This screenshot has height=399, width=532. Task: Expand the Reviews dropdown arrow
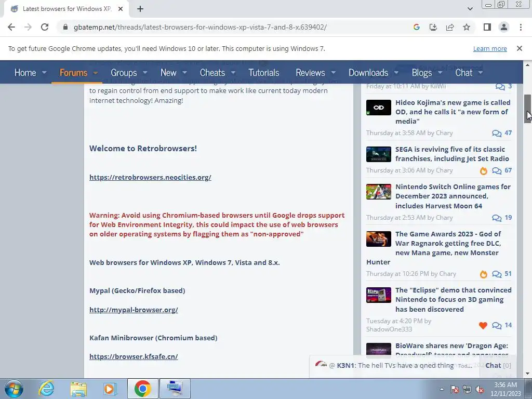[333, 72]
